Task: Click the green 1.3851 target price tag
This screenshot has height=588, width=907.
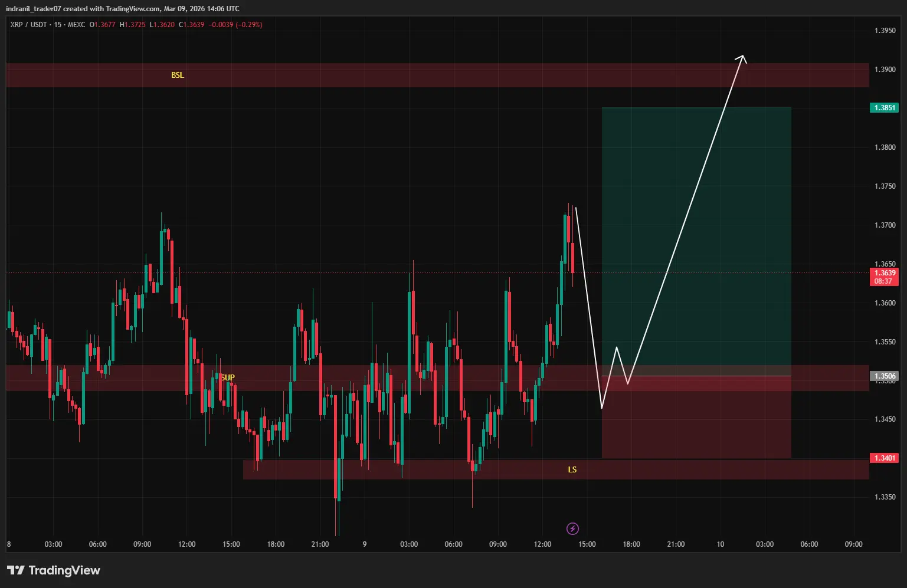Action: pos(884,108)
